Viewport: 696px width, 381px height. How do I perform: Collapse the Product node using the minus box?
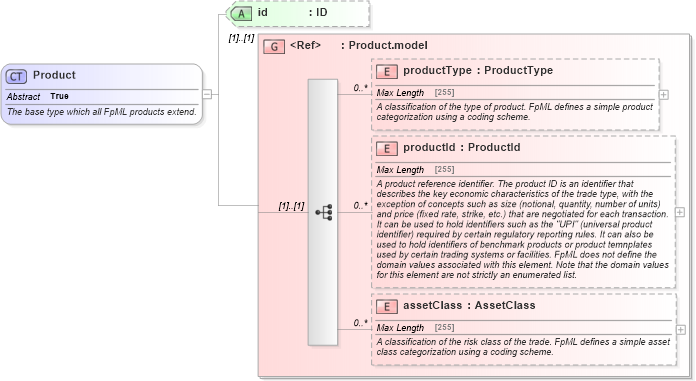click(x=207, y=94)
